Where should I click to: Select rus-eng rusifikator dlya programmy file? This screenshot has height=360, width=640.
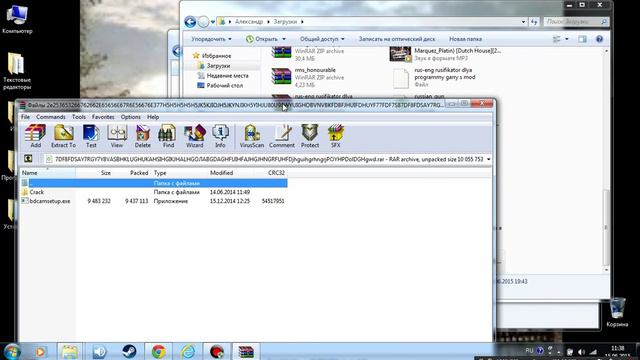(434, 78)
